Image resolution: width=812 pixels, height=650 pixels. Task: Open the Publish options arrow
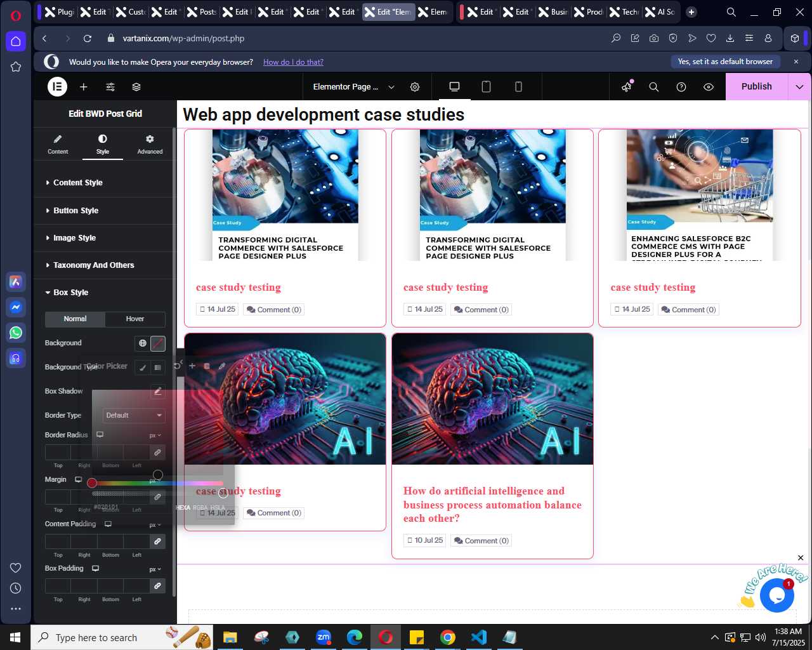799,87
